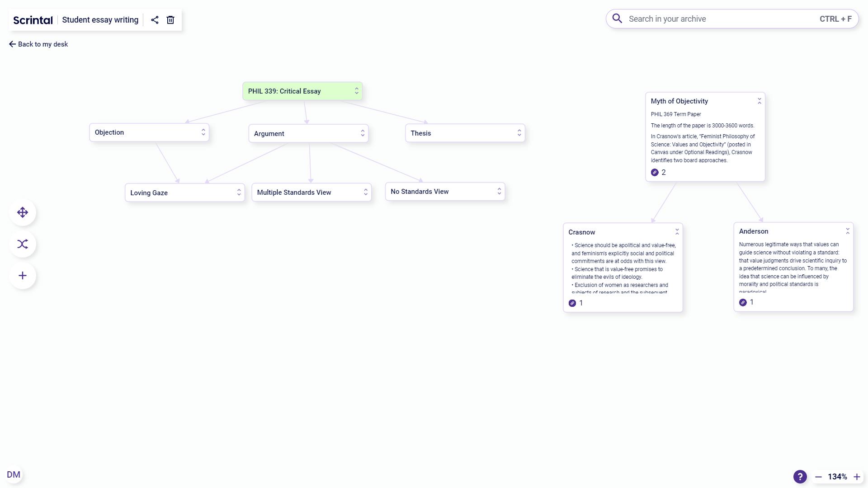868x488 pixels.
Task: Toggle the Objection node expander
Action: [x=203, y=131]
